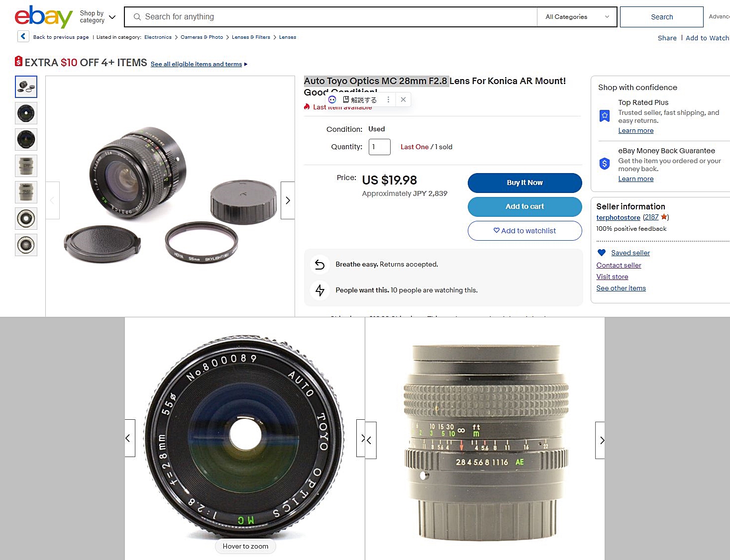Click the Buy It Now button
This screenshot has width=730, height=560.
point(524,183)
